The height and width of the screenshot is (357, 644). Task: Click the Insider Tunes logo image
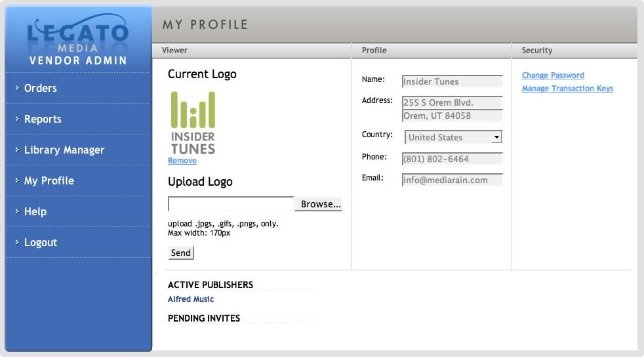(193, 123)
